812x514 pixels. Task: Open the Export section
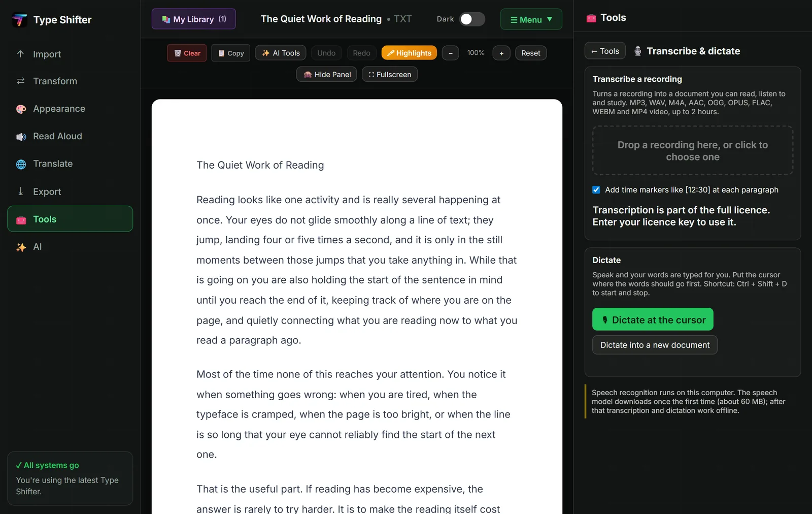[70, 191]
